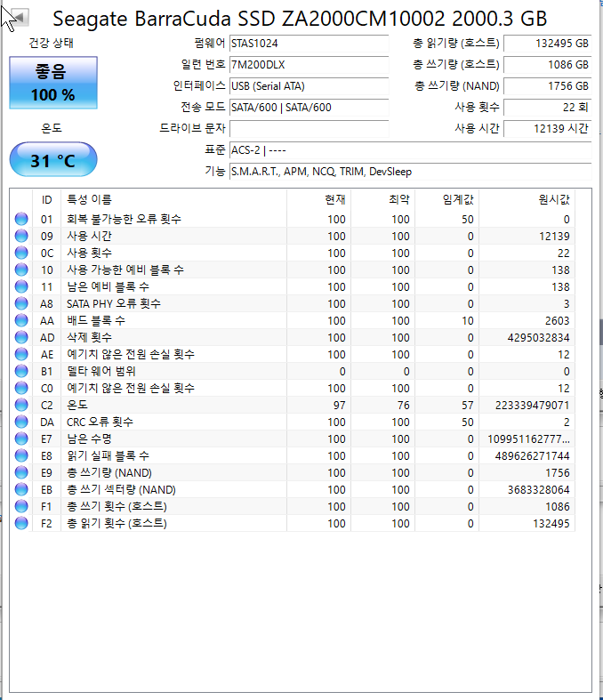Image resolution: width=603 pixels, height=700 pixels.
Task: Sort by the 원시값 column header
Action: pyautogui.click(x=527, y=199)
